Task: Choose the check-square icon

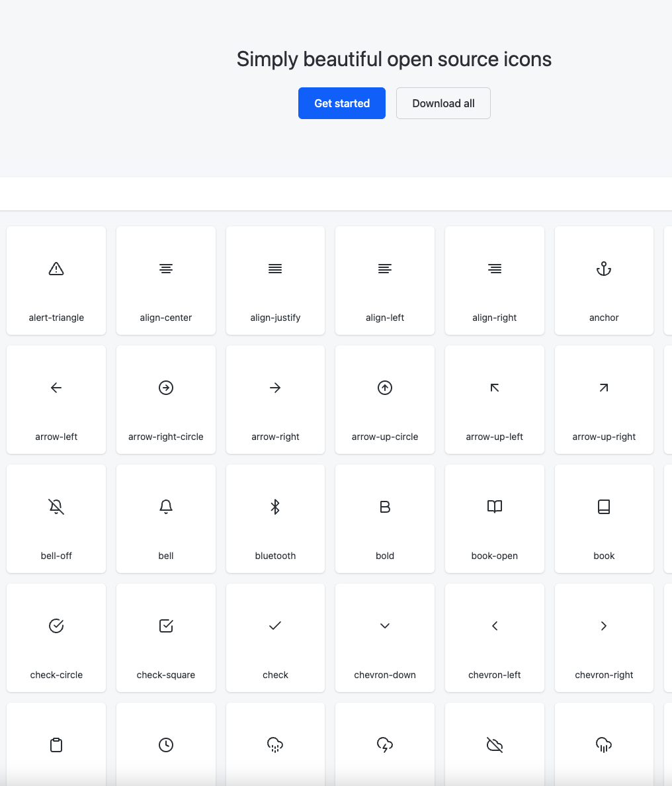Action: 166,626
